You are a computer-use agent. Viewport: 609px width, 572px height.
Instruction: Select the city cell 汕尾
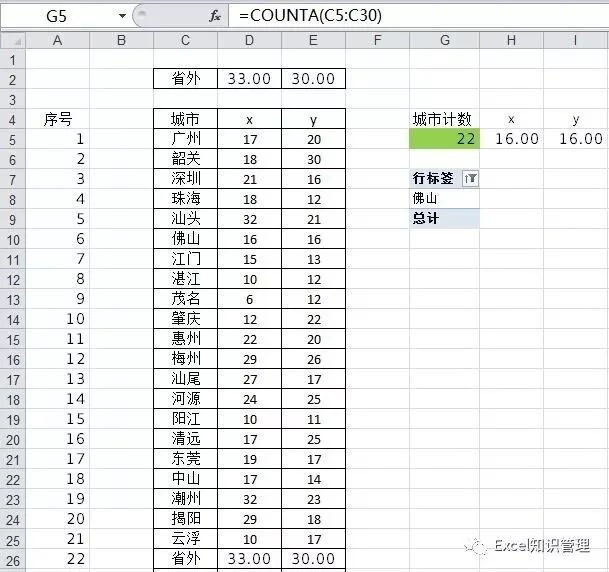pyautogui.click(x=185, y=379)
